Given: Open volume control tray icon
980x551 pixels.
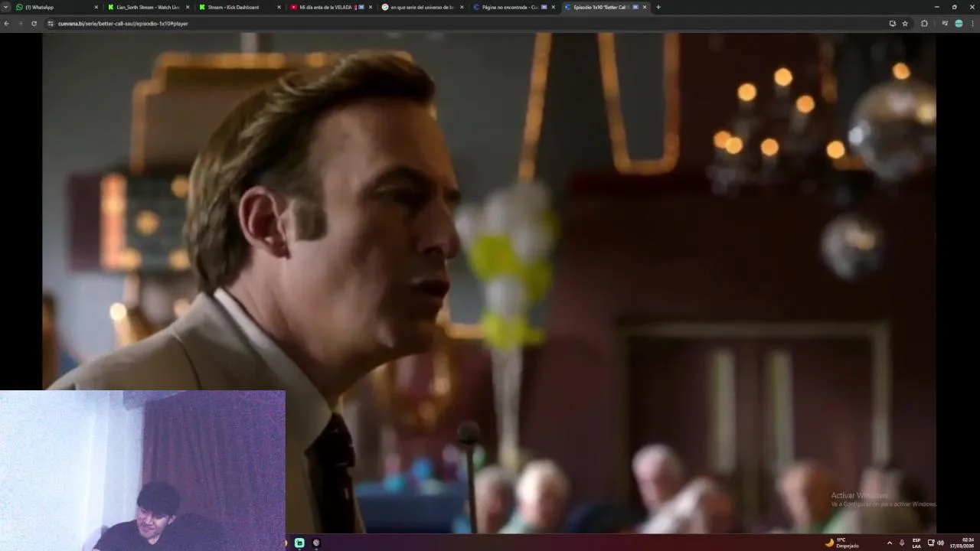Looking at the screenshot, I should click(940, 543).
